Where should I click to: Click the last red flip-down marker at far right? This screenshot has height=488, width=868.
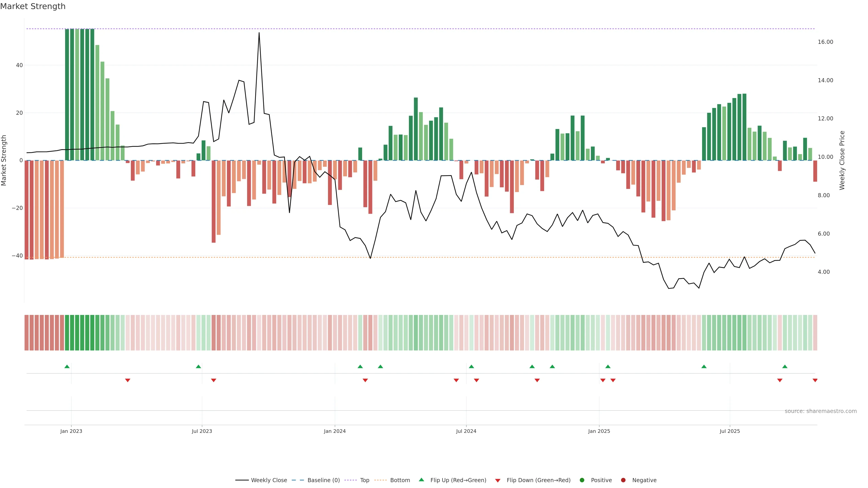[x=815, y=380]
